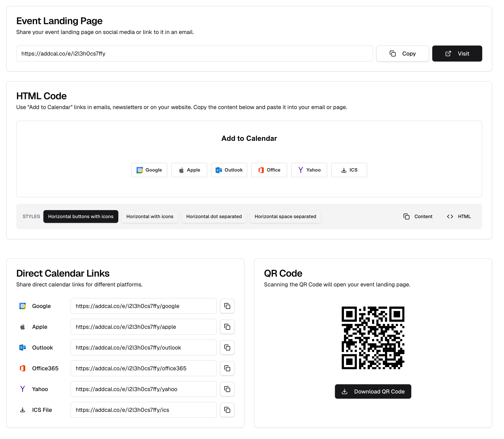Screen dimensions: 504x439
Task: Copy the ICS File direct calendar link
Action: click(227, 410)
